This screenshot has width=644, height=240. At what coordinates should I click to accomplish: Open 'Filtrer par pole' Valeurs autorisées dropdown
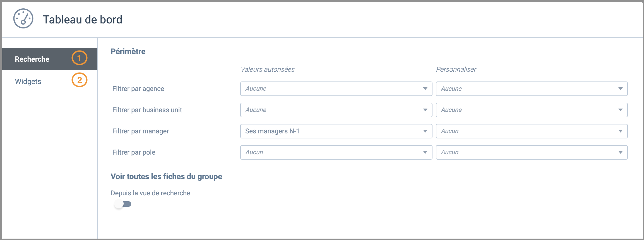click(x=336, y=152)
